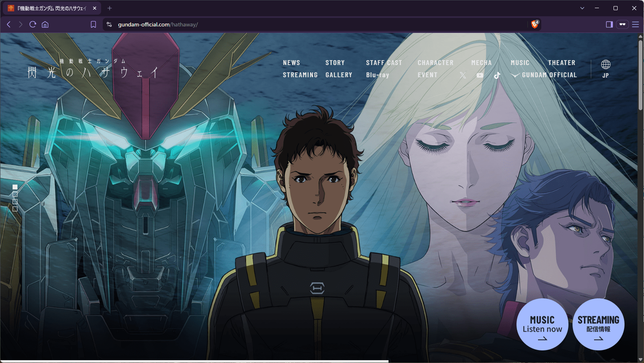Open the NEWS menu item
The height and width of the screenshot is (363, 644).
coord(292,63)
